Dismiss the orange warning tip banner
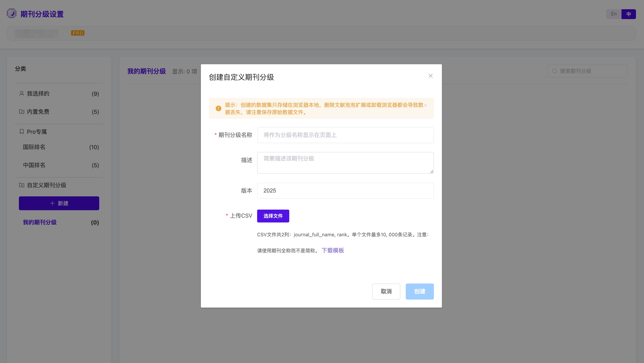The image size is (644, 363). point(425,105)
